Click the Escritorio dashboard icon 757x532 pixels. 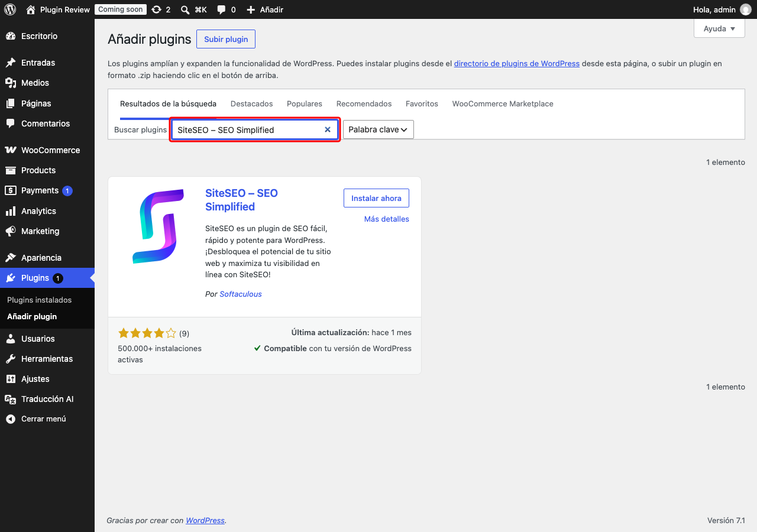coord(11,36)
